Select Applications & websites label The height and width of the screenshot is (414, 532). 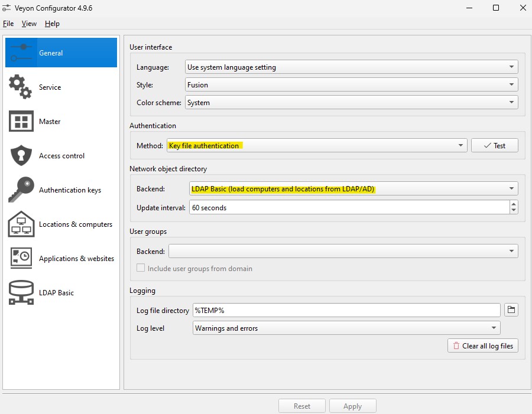[x=76, y=258]
